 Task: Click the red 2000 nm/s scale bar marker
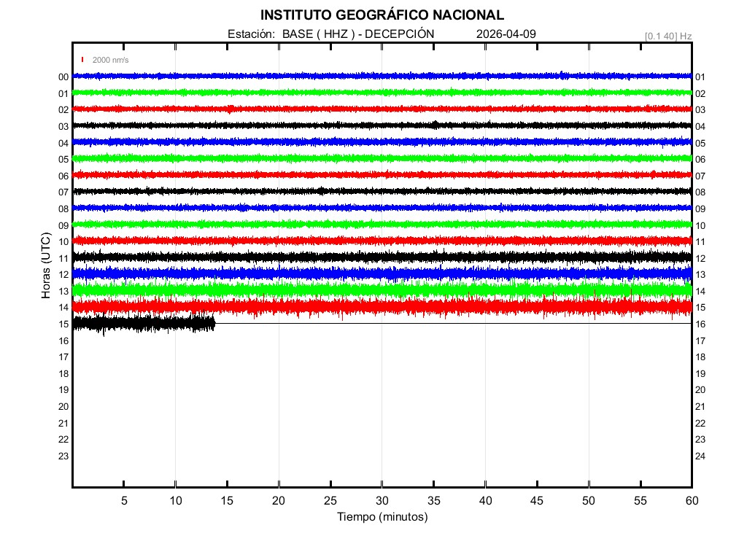(83, 60)
